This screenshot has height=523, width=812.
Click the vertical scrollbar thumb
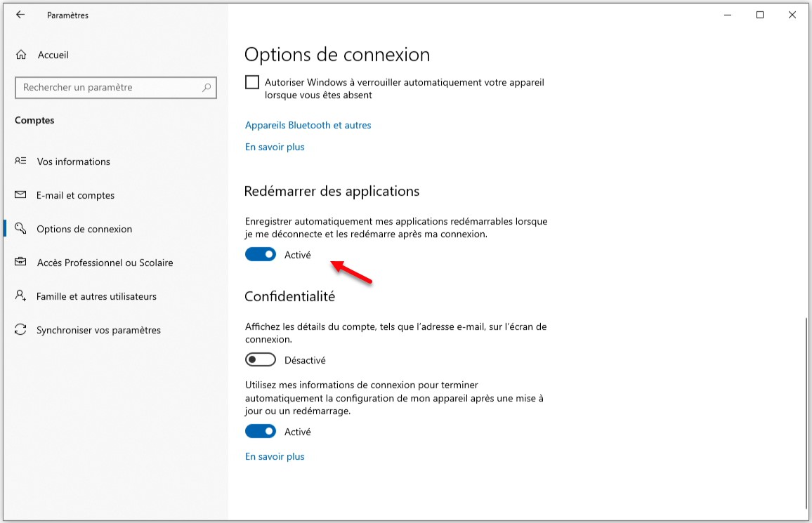click(x=806, y=414)
